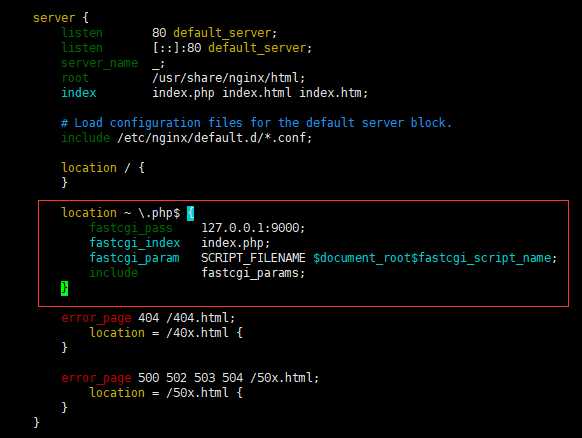Click the 'server_name' directive
This screenshot has height=438, width=582.
pyautogui.click(x=99, y=63)
